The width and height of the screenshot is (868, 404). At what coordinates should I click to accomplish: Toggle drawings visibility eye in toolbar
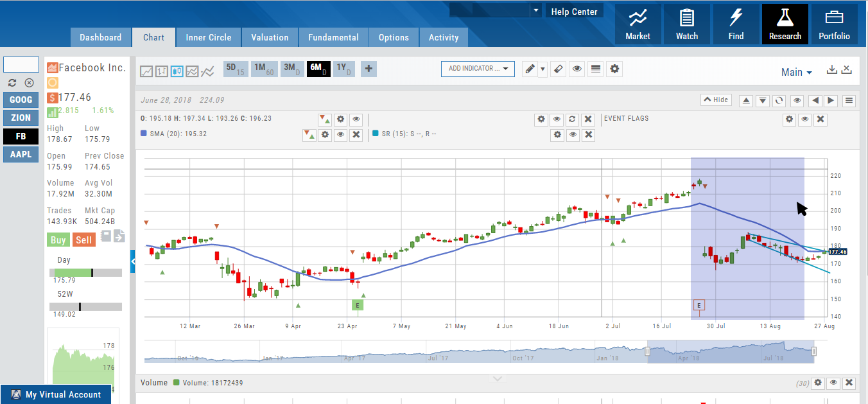[x=577, y=69]
